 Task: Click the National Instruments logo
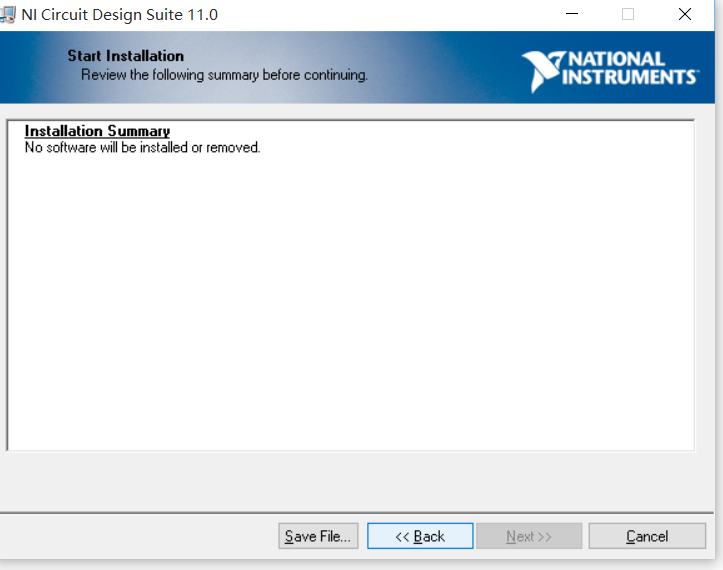click(610, 71)
